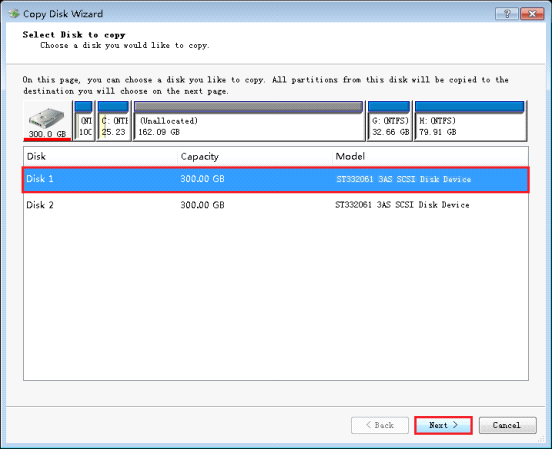This screenshot has height=450, width=553.
Task: Select the Disk 2 row in the list
Action: click(x=276, y=205)
